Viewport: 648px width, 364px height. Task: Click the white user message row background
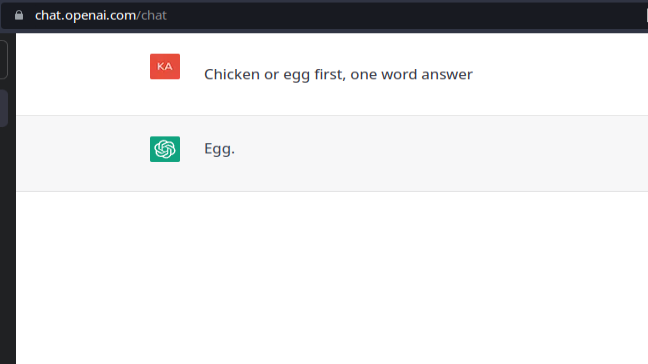[x=332, y=74]
